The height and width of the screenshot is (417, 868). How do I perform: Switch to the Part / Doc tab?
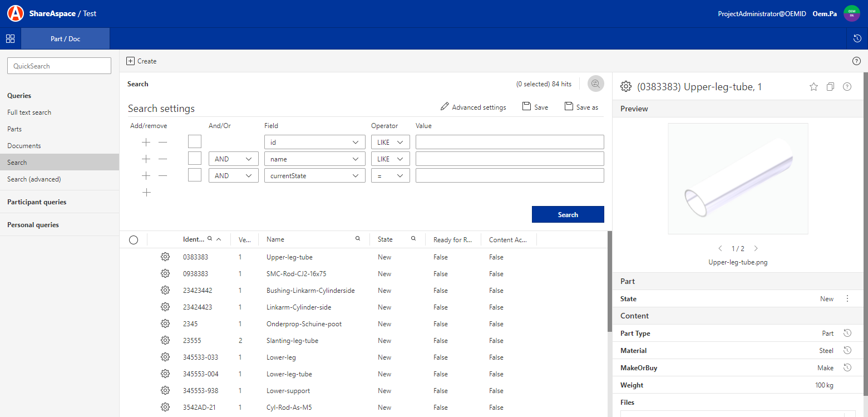65,39
